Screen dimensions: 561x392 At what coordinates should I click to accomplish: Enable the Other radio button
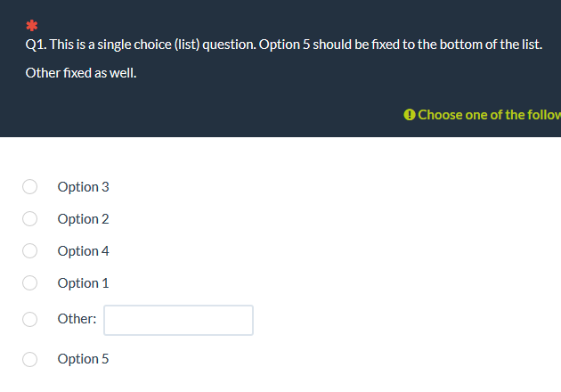(x=30, y=318)
